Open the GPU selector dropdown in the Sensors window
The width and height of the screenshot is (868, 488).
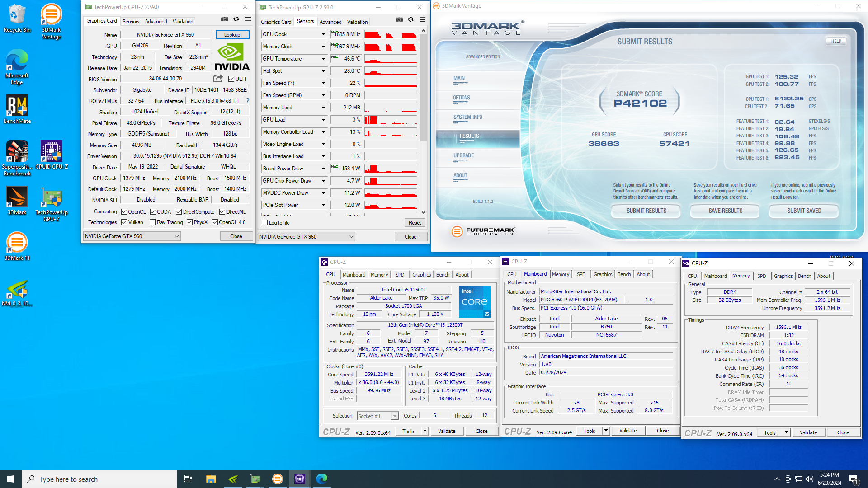click(307, 237)
